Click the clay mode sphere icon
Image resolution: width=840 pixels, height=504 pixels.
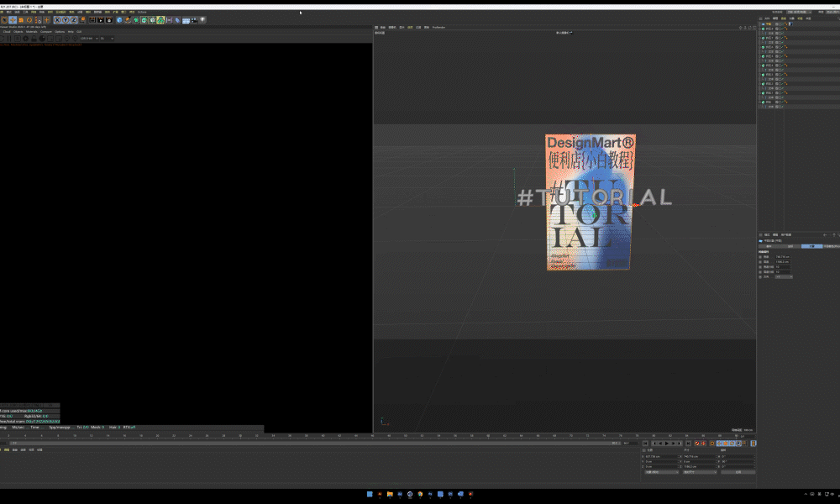click(x=42, y=39)
